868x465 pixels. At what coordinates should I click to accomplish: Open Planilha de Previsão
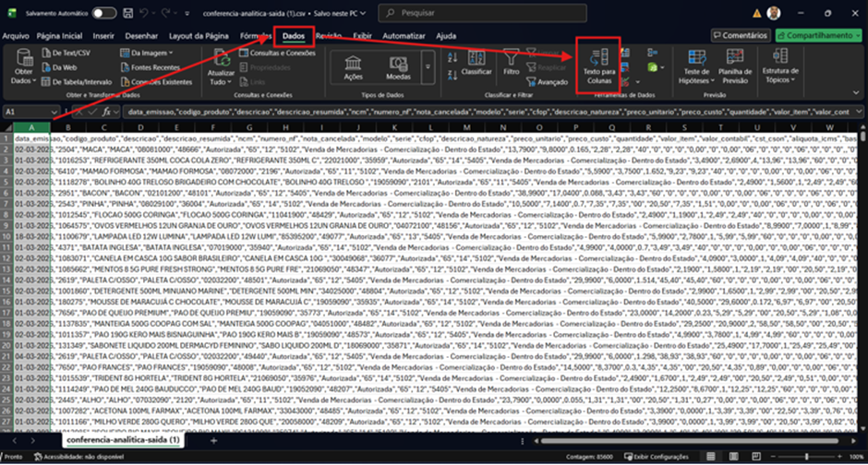pyautogui.click(x=735, y=66)
